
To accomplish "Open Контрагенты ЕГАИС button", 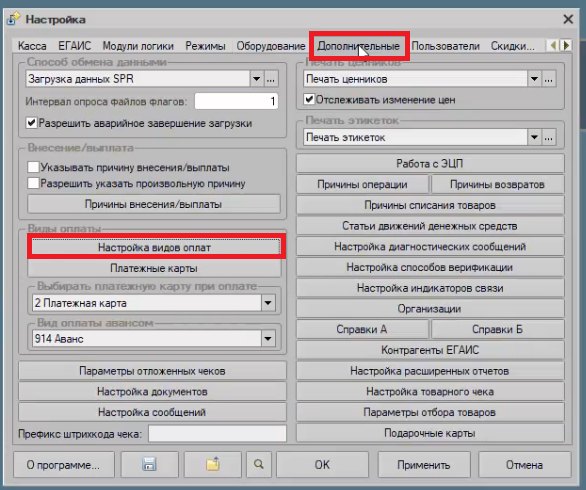I will pos(430,350).
